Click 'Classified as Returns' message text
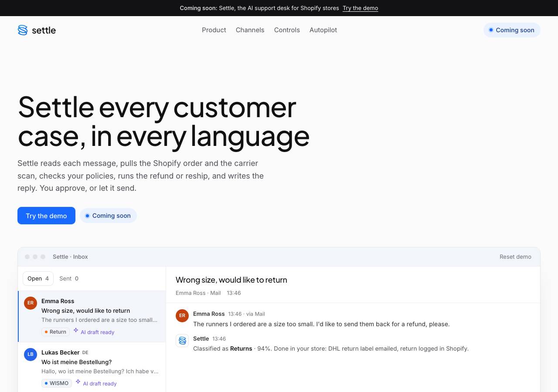The width and height of the screenshot is (558, 392). point(331,348)
